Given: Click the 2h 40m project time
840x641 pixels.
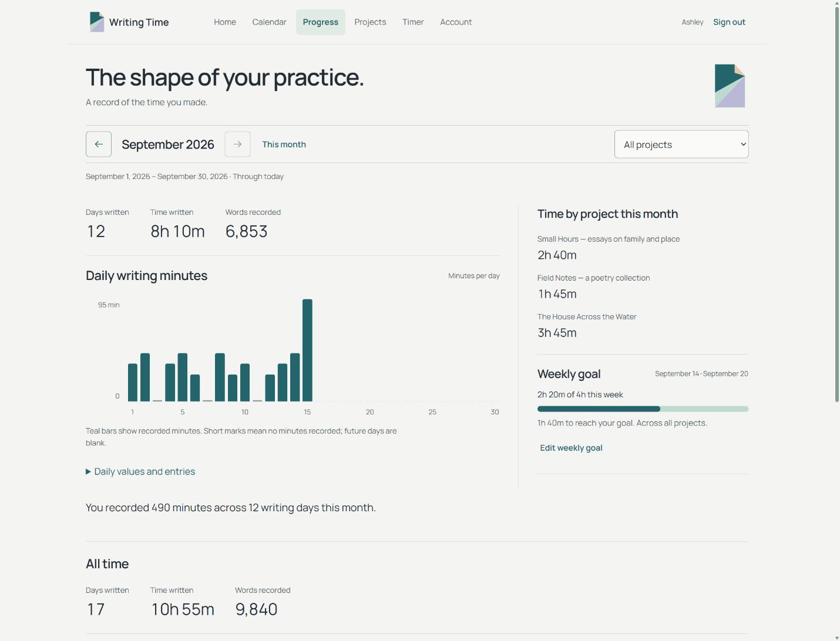Looking at the screenshot, I should tap(557, 255).
